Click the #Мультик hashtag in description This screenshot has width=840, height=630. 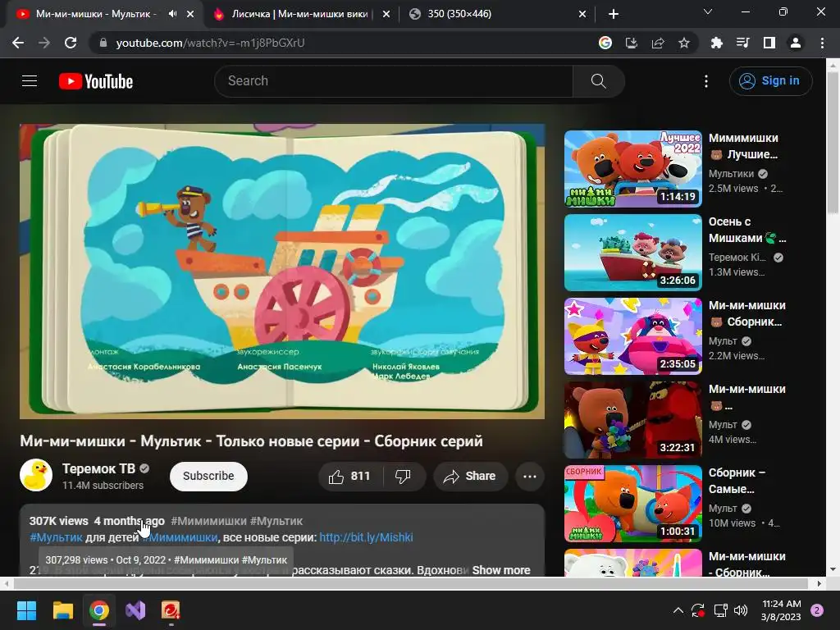coord(57,537)
